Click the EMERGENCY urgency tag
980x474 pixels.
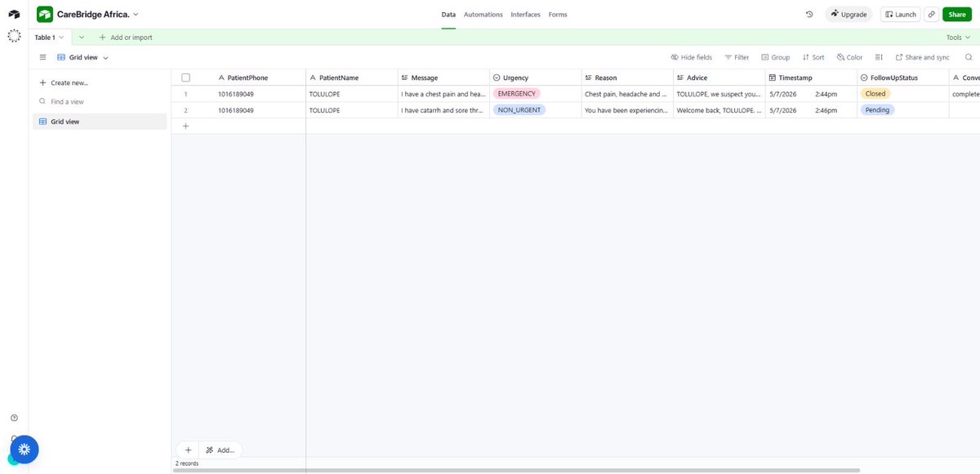516,94
